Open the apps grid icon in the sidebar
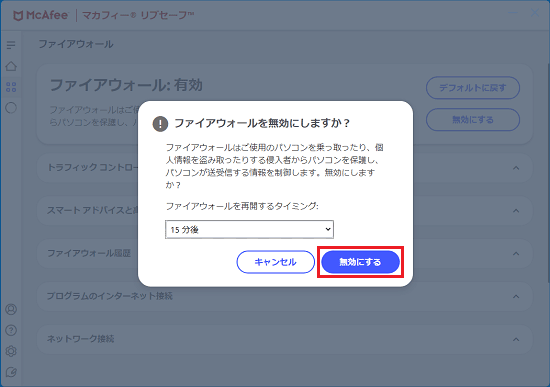Viewport: 550px width, 387px height. pyautogui.click(x=11, y=87)
